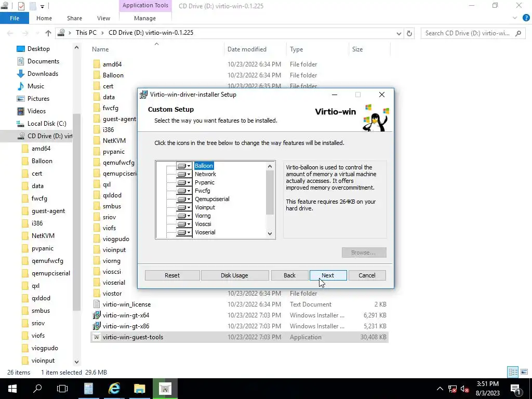
Task: Open Network feature install-state dropdown
Action: (x=184, y=174)
